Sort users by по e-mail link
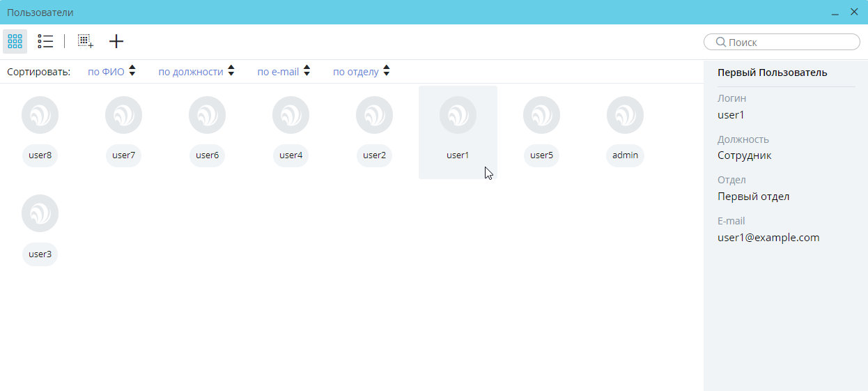Viewport: 868px width, 391px height. tap(278, 72)
